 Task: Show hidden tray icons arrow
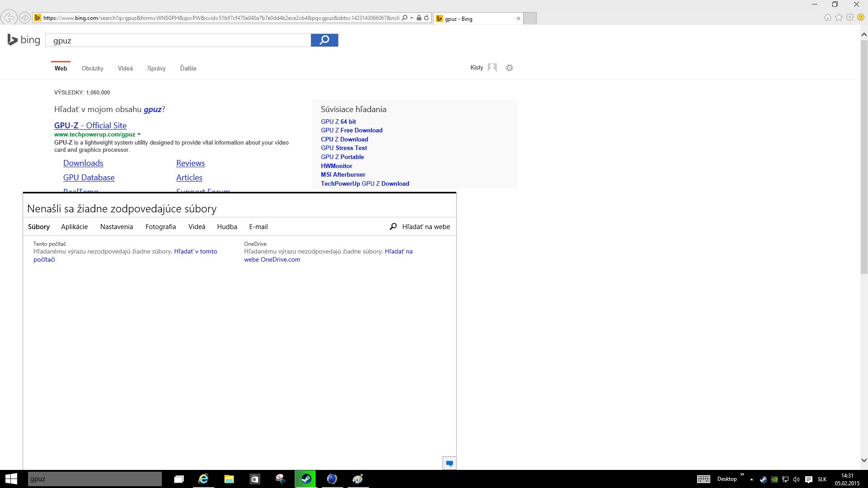pos(751,479)
